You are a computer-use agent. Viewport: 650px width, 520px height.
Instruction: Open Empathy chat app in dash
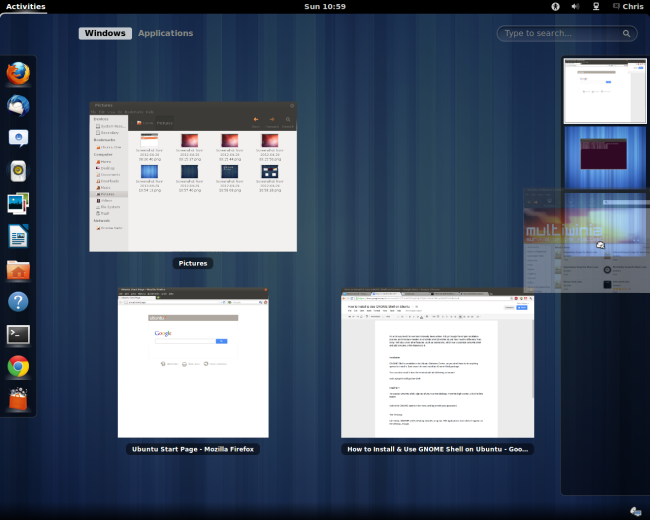[18, 138]
